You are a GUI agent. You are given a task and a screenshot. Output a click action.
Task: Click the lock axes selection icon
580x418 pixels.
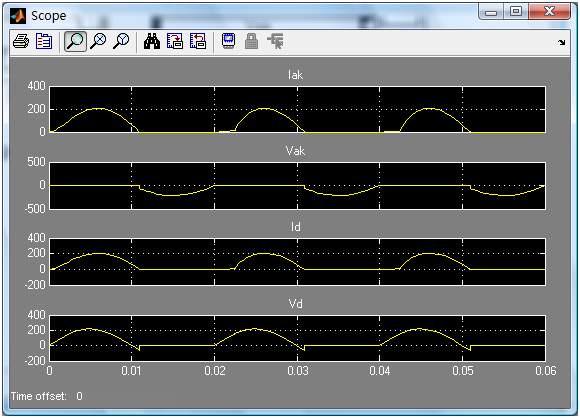(x=252, y=41)
